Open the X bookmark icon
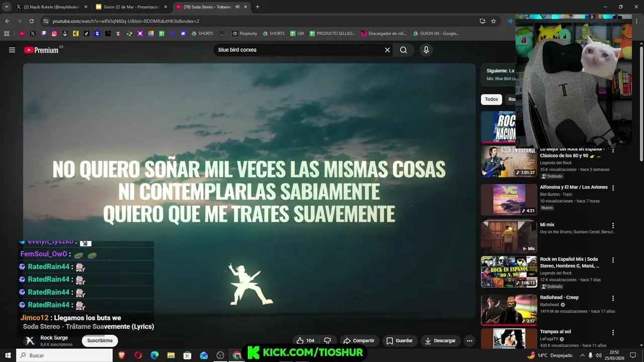The image size is (644, 362). (x=33, y=34)
